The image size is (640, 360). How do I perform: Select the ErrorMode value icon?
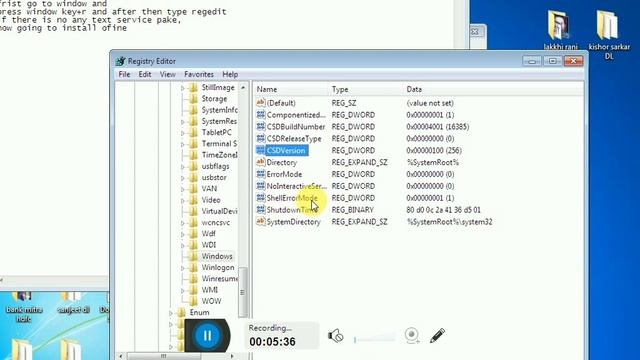260,174
